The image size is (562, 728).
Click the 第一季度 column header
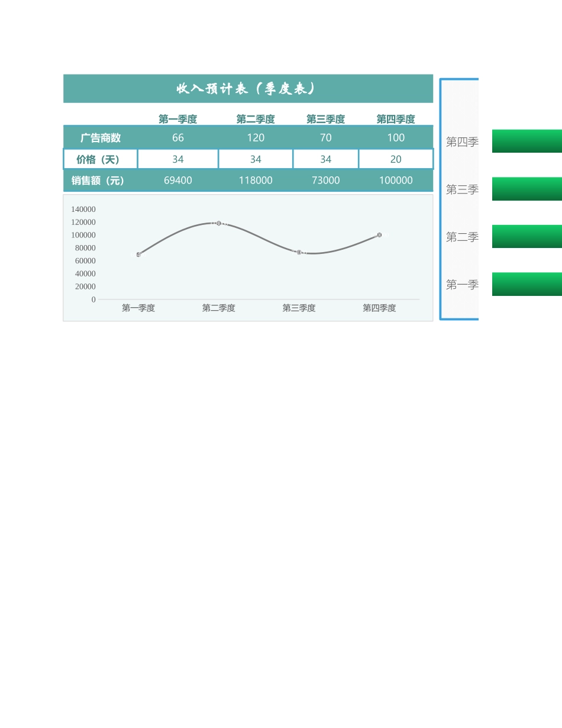click(x=177, y=119)
